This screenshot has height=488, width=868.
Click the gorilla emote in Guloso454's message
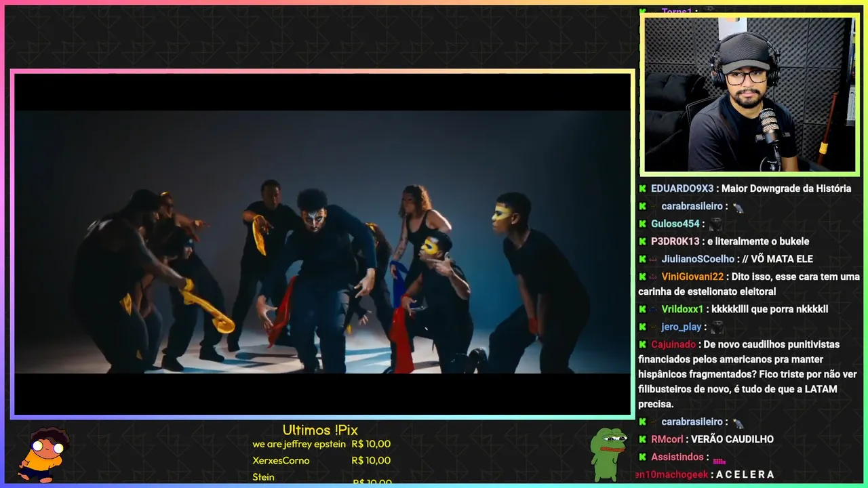point(715,224)
